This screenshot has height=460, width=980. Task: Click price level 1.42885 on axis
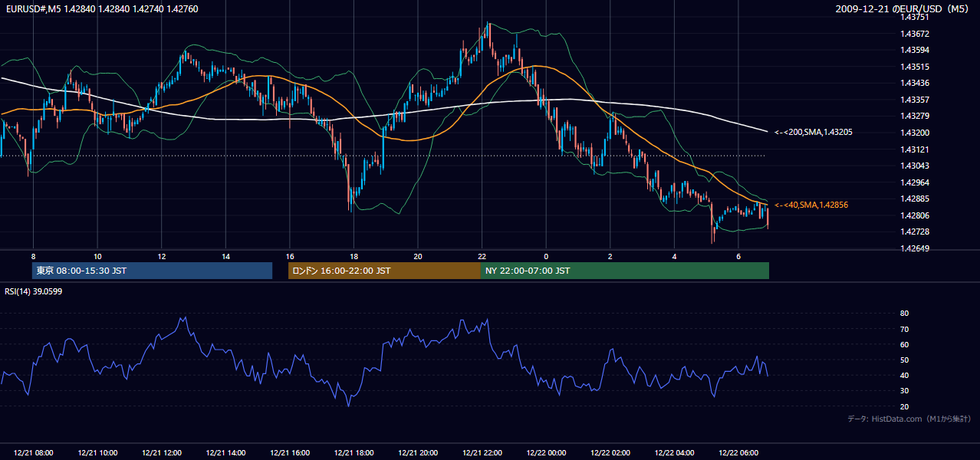point(915,199)
